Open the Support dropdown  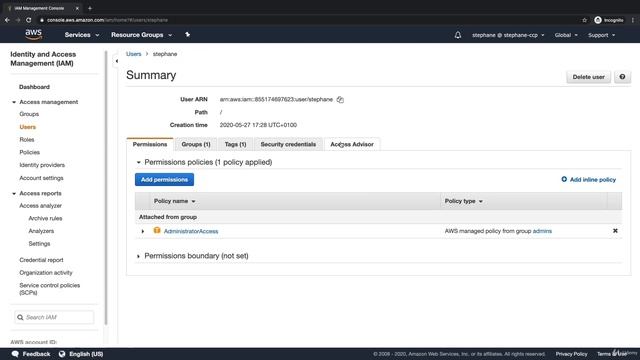[x=601, y=35]
